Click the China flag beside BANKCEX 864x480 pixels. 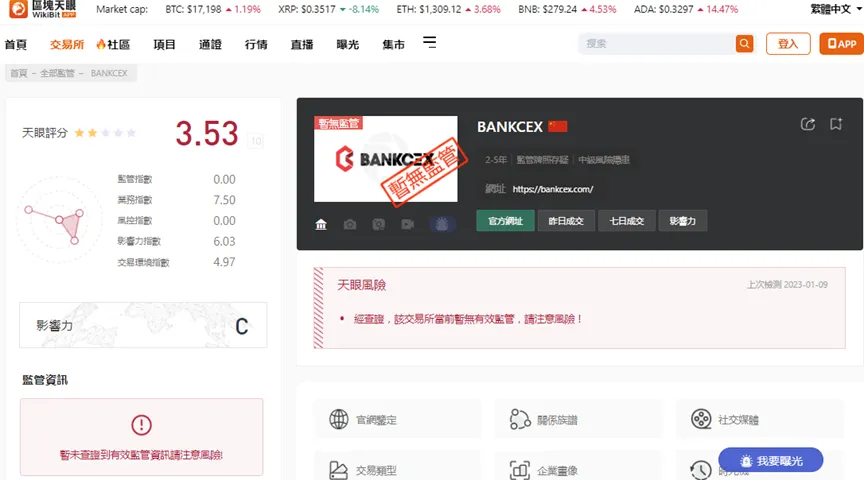point(558,127)
